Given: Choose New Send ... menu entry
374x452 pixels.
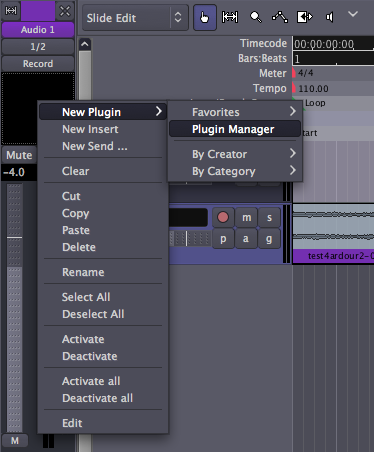Looking at the screenshot, I should point(103,146).
